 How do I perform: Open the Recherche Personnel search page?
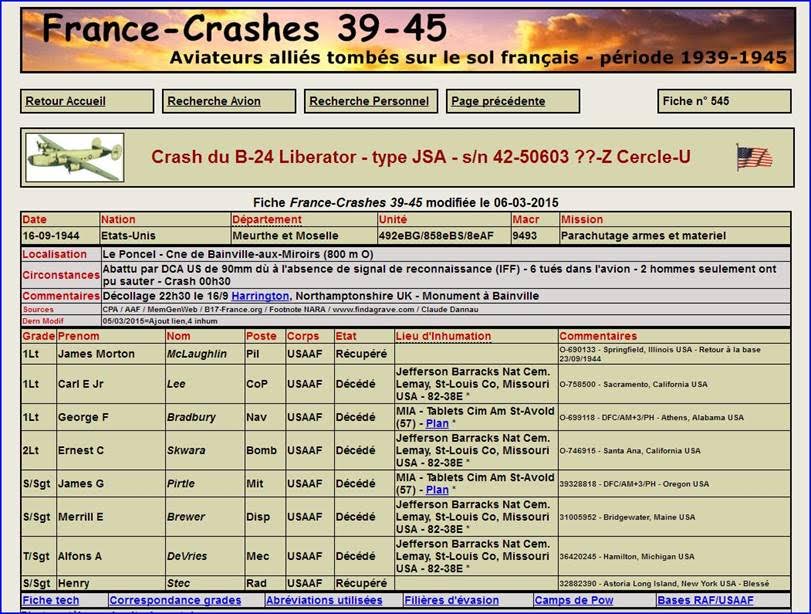coord(369,101)
